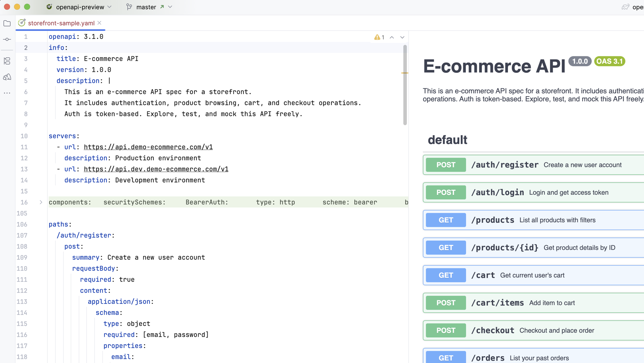
Task: Open the master branch dropdown
Action: coord(149,7)
